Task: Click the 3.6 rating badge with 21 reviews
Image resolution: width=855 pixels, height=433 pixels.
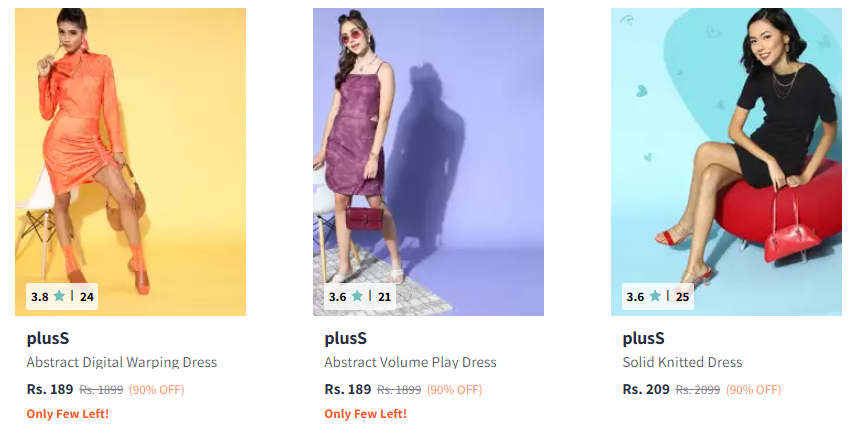Action: [360, 297]
